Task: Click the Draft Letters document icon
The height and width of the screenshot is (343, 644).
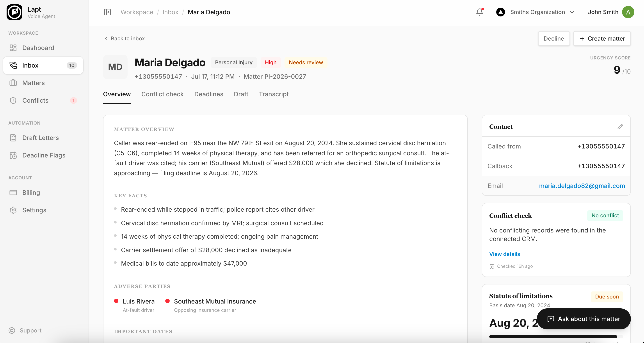Action: click(x=13, y=138)
